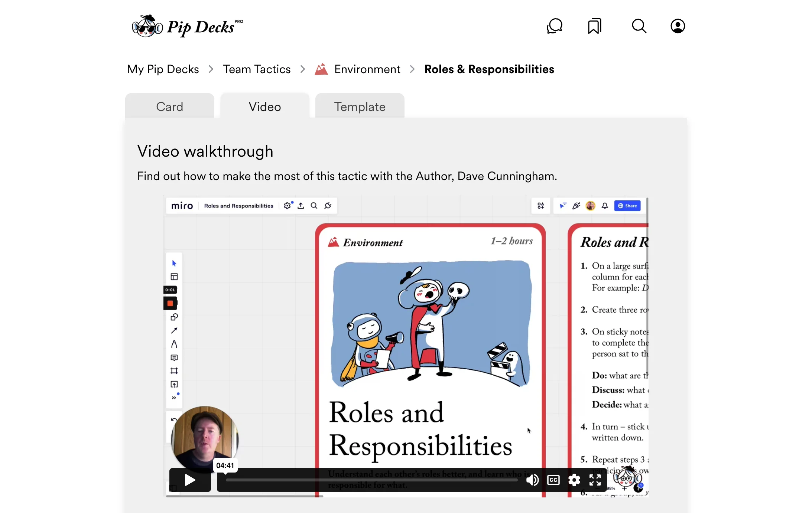Open video settings gear
The height and width of the screenshot is (513, 812).
tap(574, 480)
